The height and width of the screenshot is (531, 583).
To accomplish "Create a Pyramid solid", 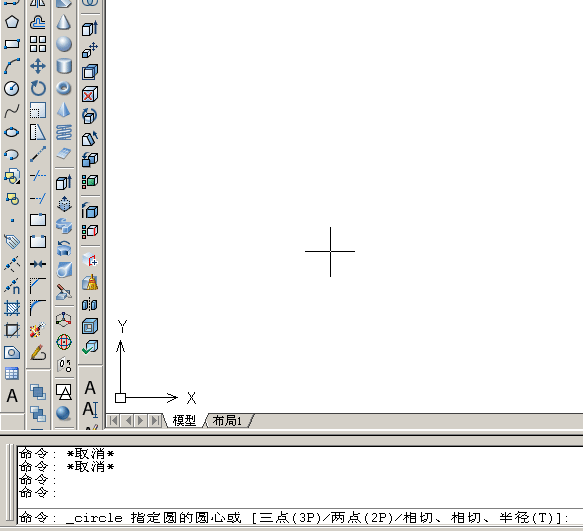I will coord(64,110).
